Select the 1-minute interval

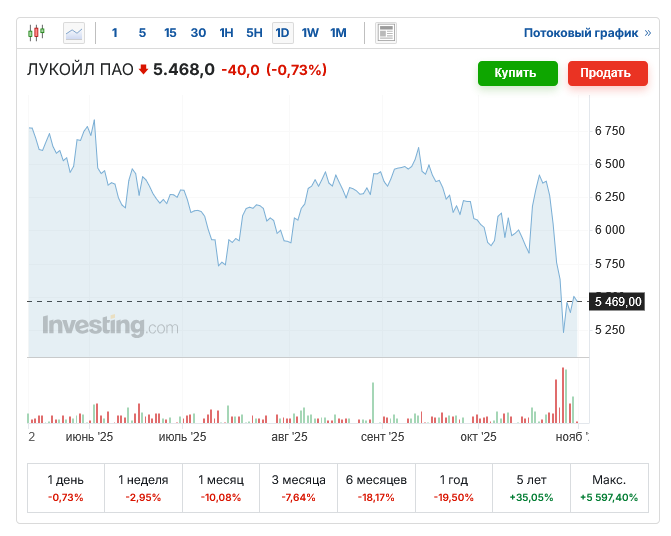click(x=114, y=33)
